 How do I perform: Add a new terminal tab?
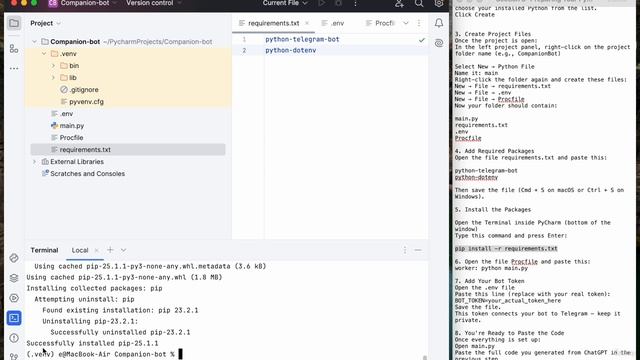pos(110,250)
